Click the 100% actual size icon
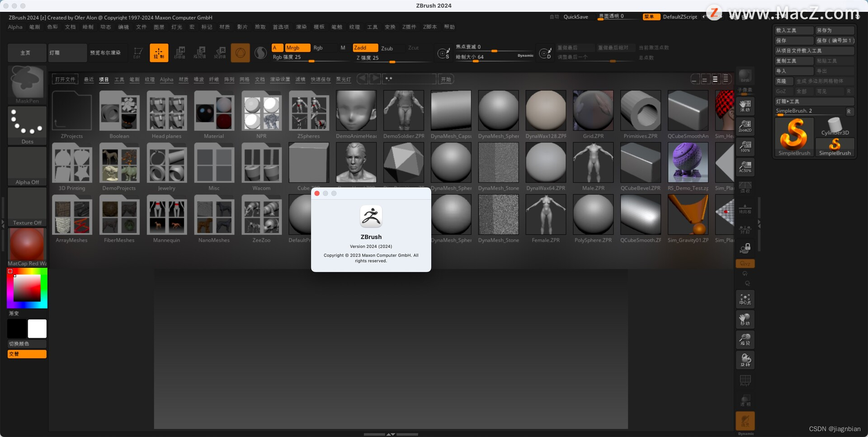868x437 pixels. click(x=745, y=146)
